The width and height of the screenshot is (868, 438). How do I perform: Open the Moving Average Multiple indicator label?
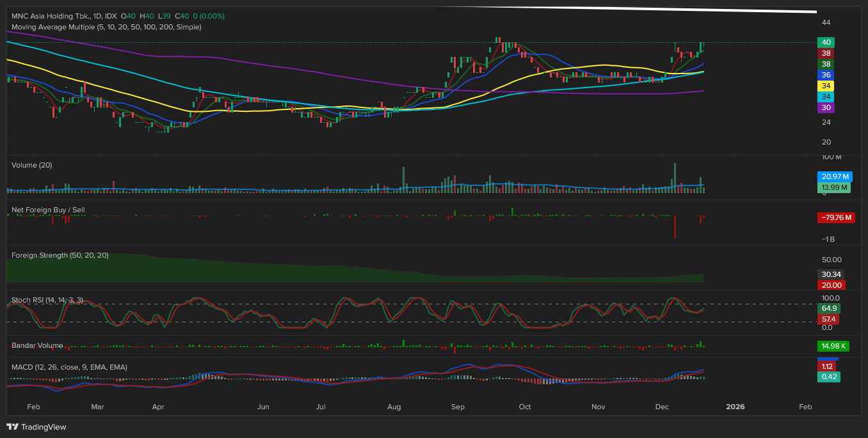(106, 27)
